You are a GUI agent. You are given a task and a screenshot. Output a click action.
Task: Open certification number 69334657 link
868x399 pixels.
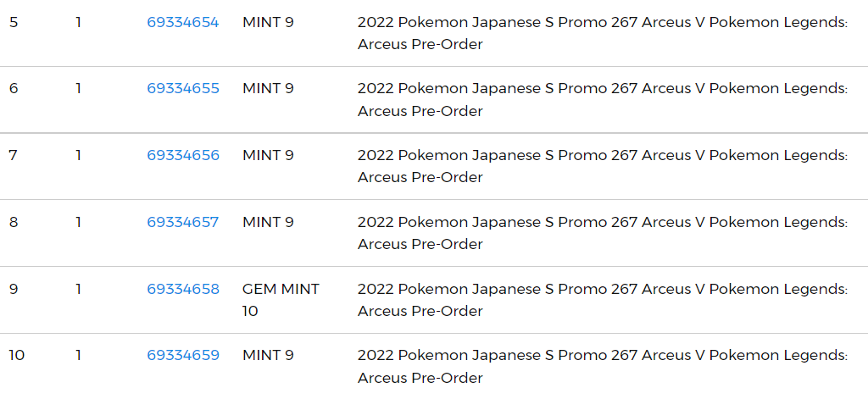click(183, 222)
